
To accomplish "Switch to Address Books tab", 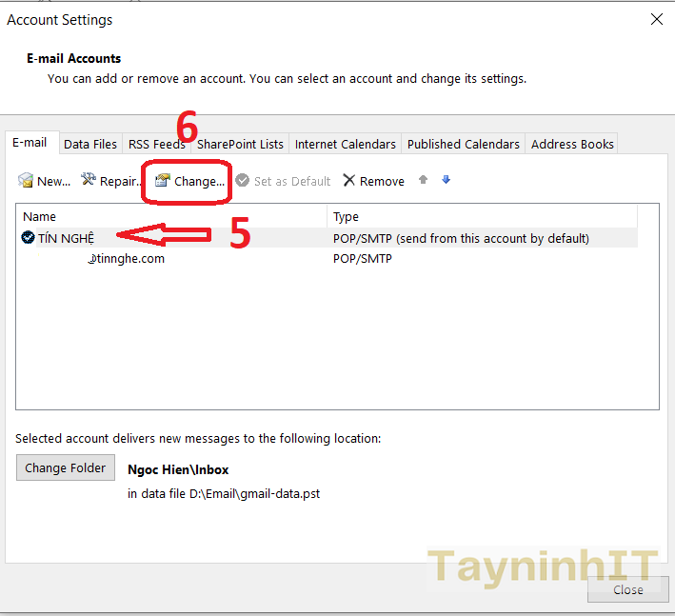I will [572, 144].
